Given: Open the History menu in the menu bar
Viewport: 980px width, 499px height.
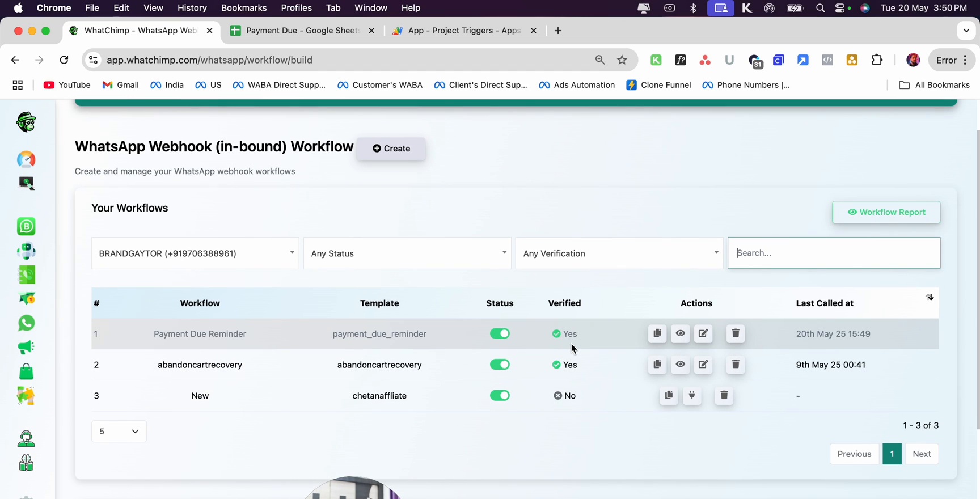Looking at the screenshot, I should coord(192,8).
